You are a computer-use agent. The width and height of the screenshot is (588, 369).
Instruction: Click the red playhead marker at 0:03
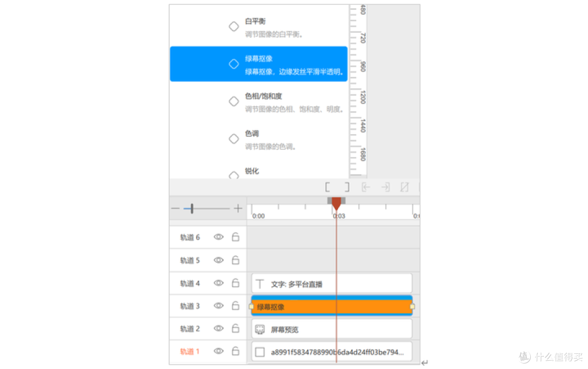(336, 204)
